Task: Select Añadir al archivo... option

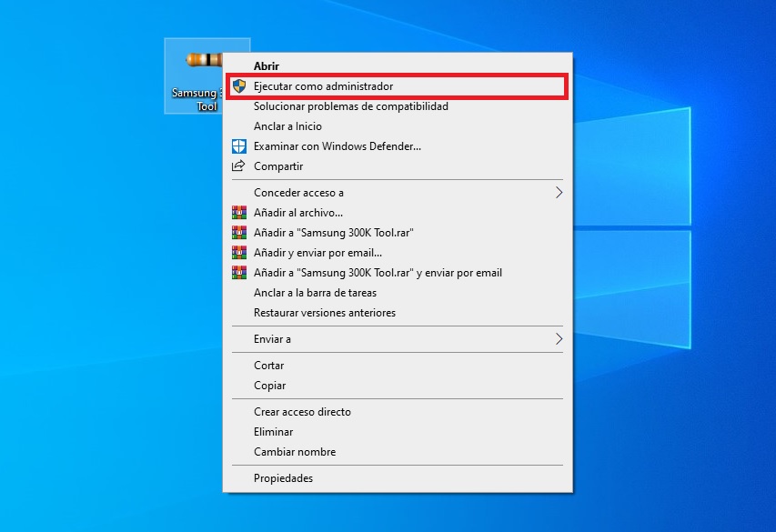Action: [x=398, y=212]
